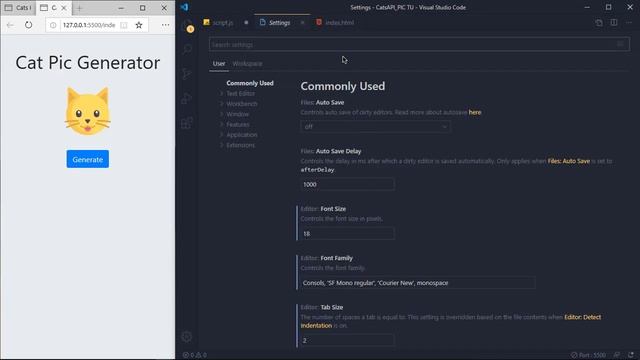
Task: Click Auto Save Delay field with 1000
Action: 347,184
